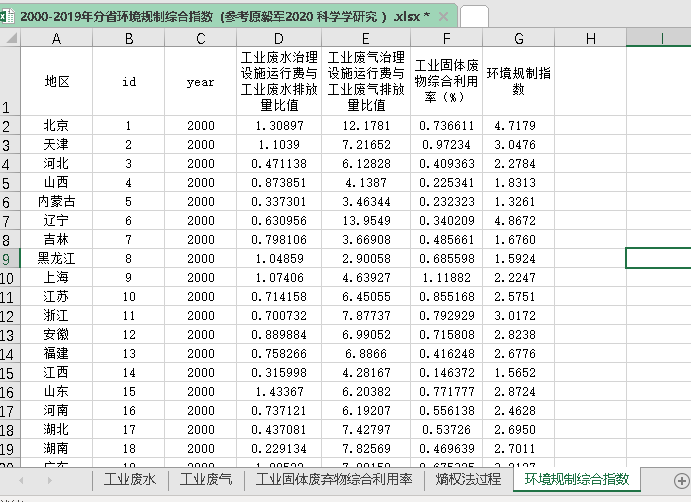This screenshot has width=691, height=502.
Task: Click the year header cell
Action: 201,81
